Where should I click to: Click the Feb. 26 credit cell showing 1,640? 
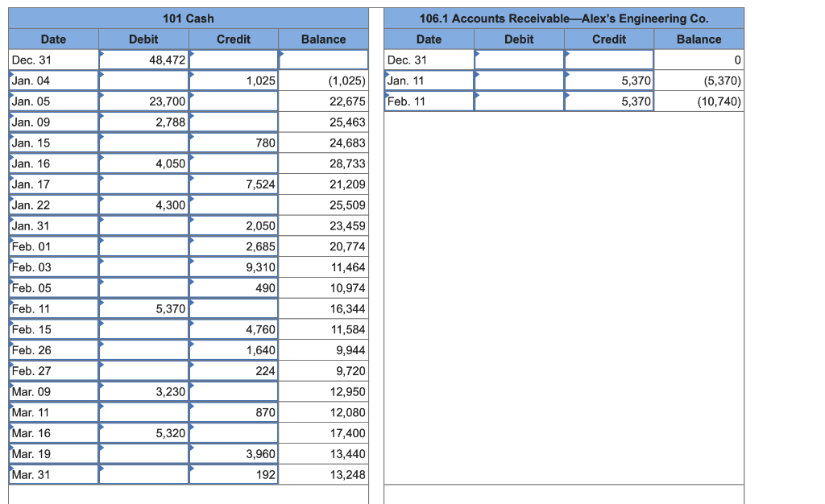click(x=234, y=350)
